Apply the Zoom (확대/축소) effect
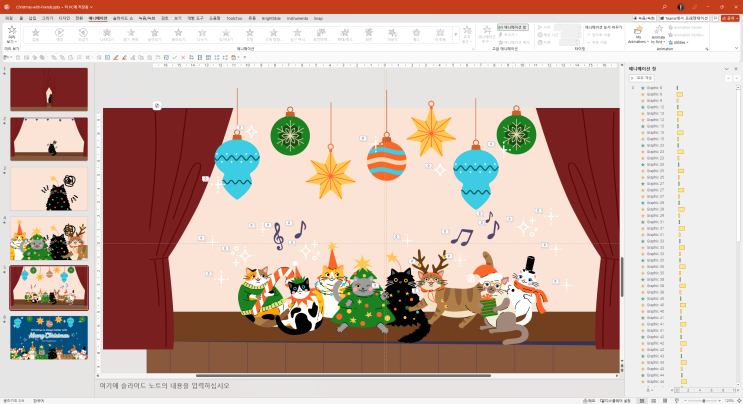The width and height of the screenshot is (743, 404). 344,35
